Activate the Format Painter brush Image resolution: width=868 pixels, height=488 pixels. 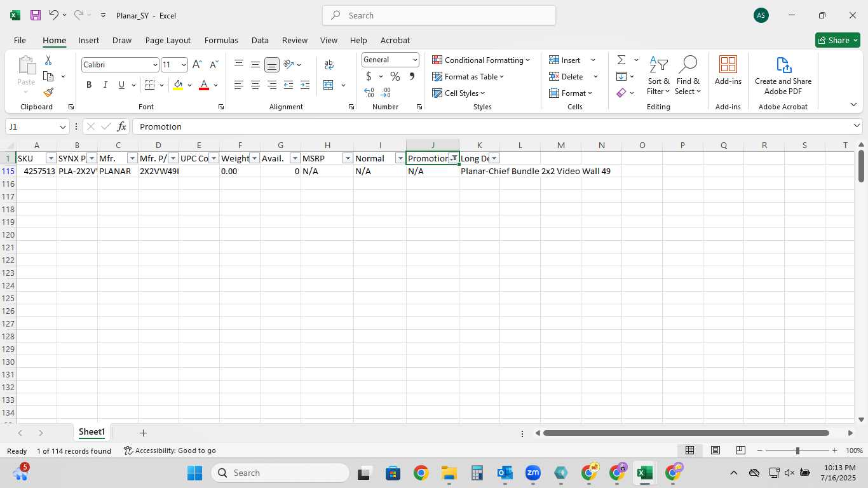[48, 92]
